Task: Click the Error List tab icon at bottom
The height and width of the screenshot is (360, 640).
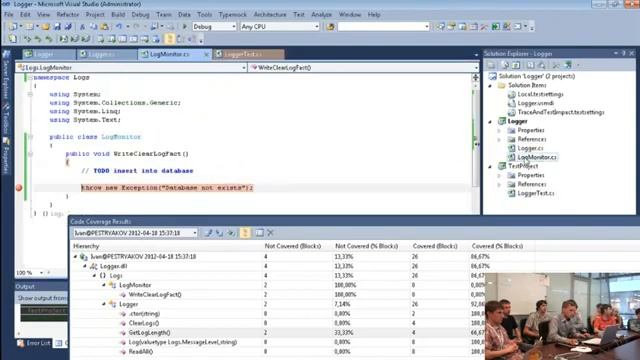Action: pyautogui.click(x=21, y=343)
